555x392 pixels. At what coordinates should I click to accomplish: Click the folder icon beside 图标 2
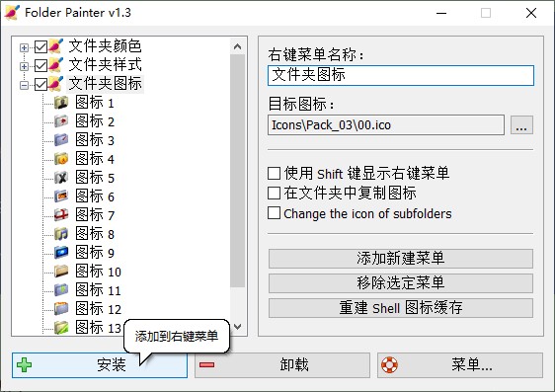[x=61, y=121]
